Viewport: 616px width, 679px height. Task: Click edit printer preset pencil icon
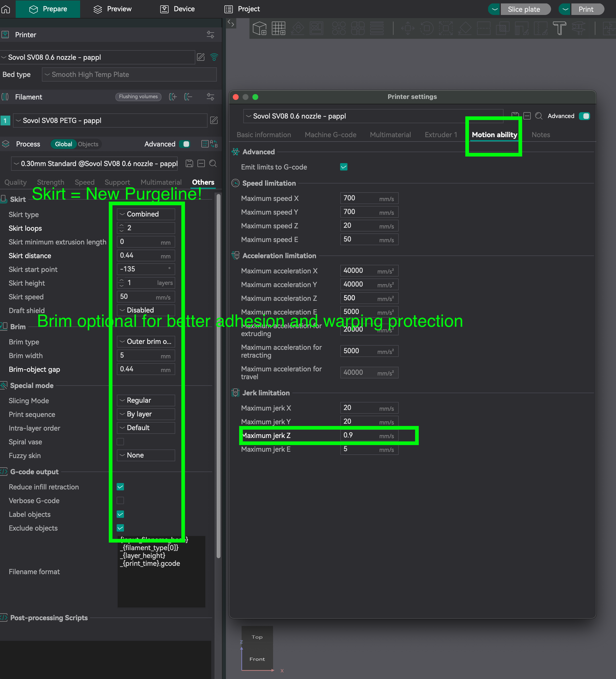tap(201, 57)
